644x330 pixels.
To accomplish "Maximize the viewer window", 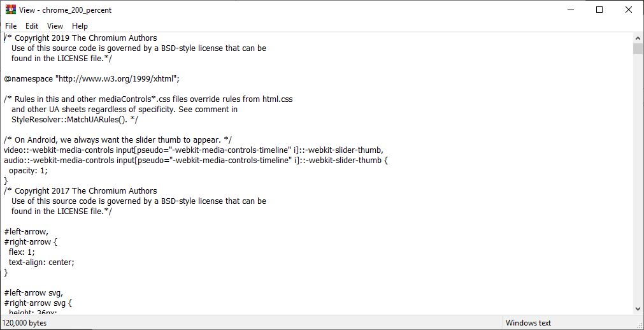I will click(x=599, y=10).
